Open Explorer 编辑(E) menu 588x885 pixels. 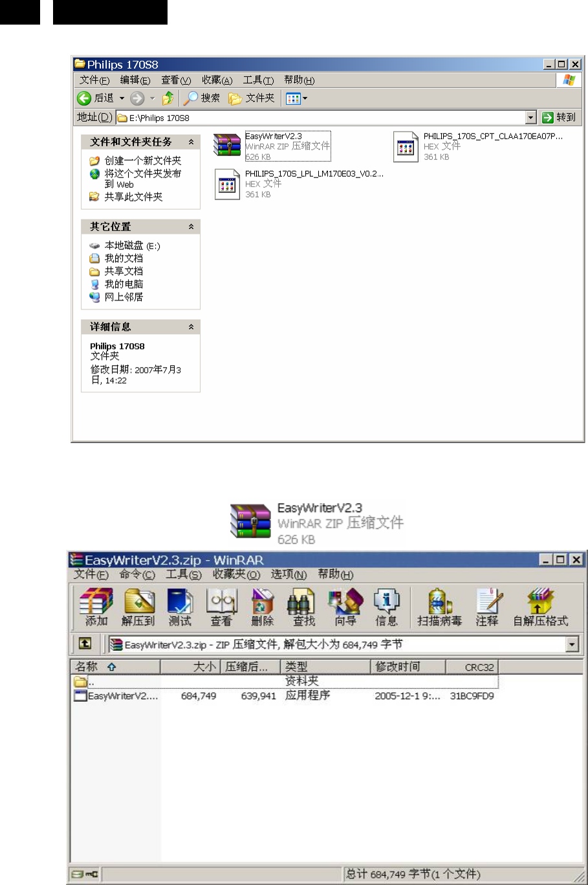(x=135, y=80)
